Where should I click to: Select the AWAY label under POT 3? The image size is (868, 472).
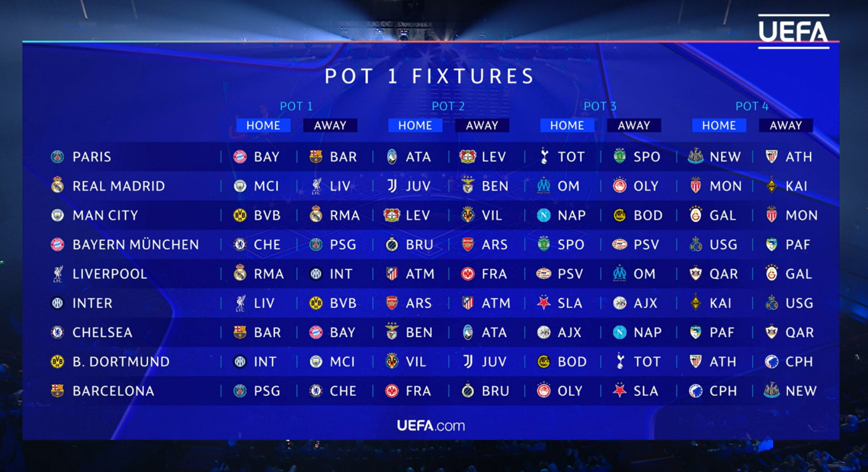pyautogui.click(x=634, y=126)
